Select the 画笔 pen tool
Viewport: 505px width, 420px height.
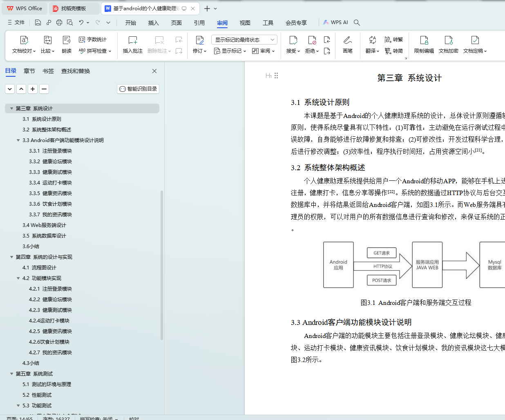pyautogui.click(x=348, y=45)
